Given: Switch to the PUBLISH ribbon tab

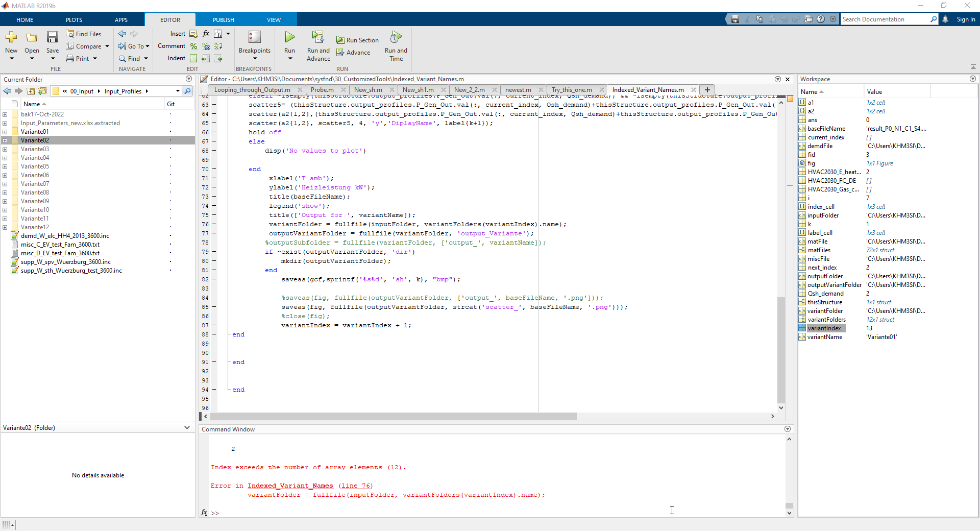Looking at the screenshot, I should [224, 20].
